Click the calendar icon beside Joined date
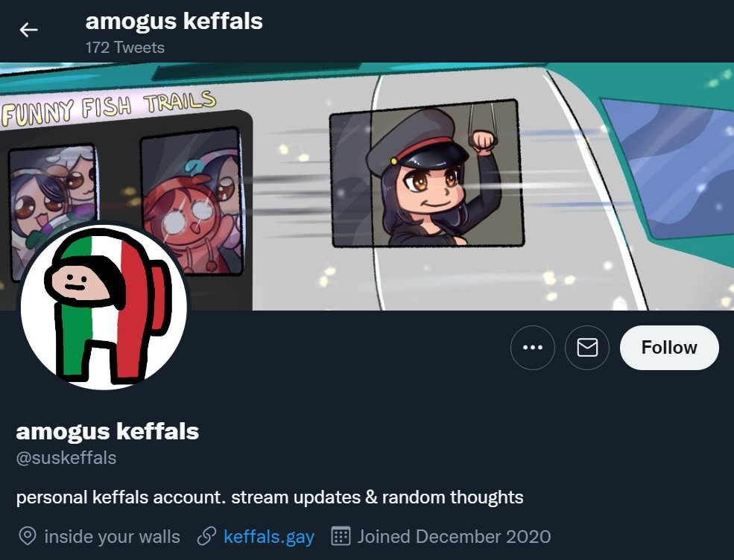Image resolution: width=734 pixels, height=560 pixels. coord(341,536)
